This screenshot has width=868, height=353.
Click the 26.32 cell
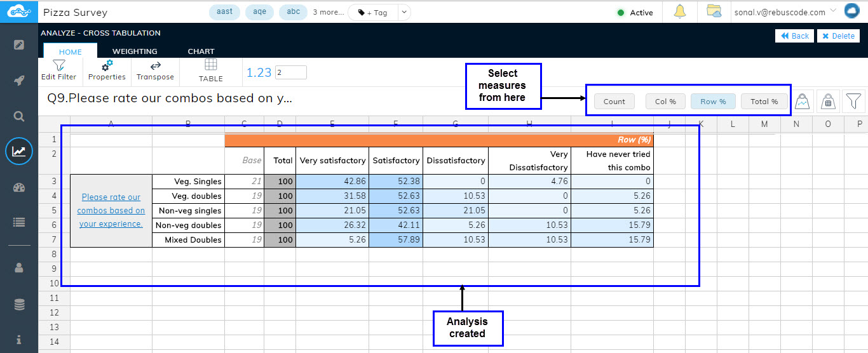(332, 225)
